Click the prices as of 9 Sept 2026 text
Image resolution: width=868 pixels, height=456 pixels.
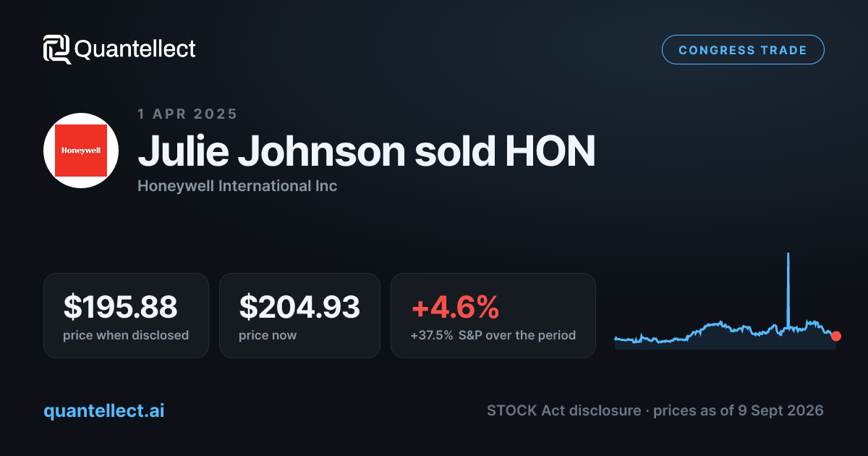[739, 410]
